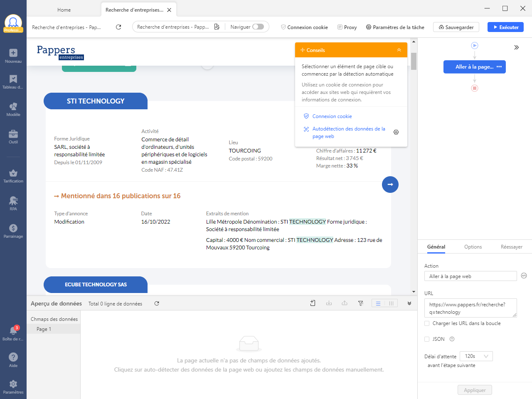Image resolution: width=532 pixels, height=399 pixels.
Task: Open the Outil toolbox in sidebar
Action: point(13,137)
